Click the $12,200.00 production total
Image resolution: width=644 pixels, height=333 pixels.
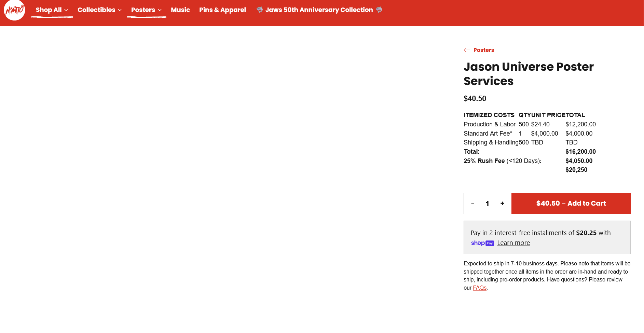click(x=580, y=124)
